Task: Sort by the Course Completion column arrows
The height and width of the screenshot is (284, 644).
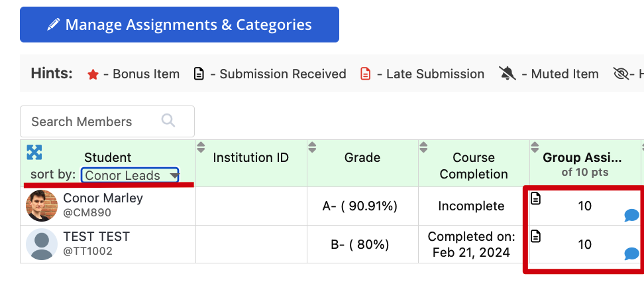Action: (423, 147)
